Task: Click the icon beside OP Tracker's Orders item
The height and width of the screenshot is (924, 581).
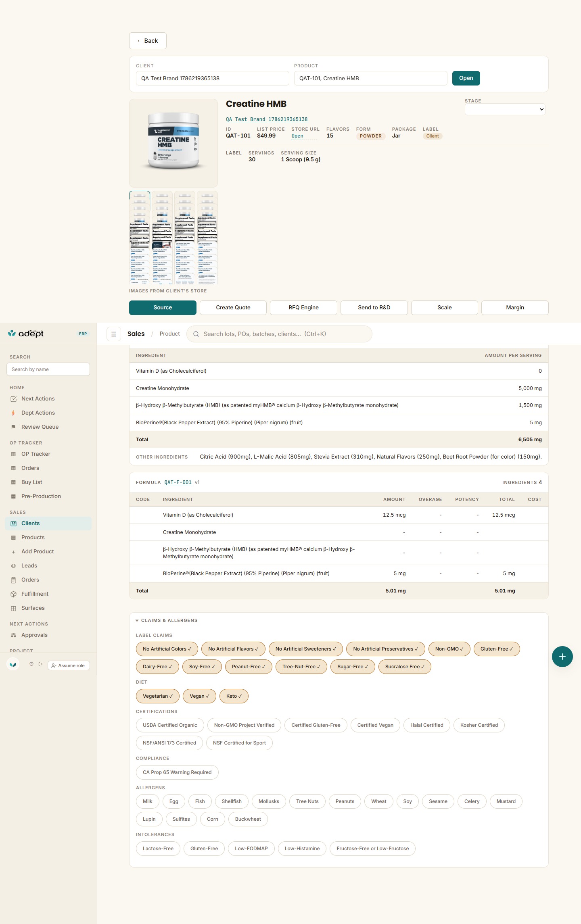Action: pos(13,468)
